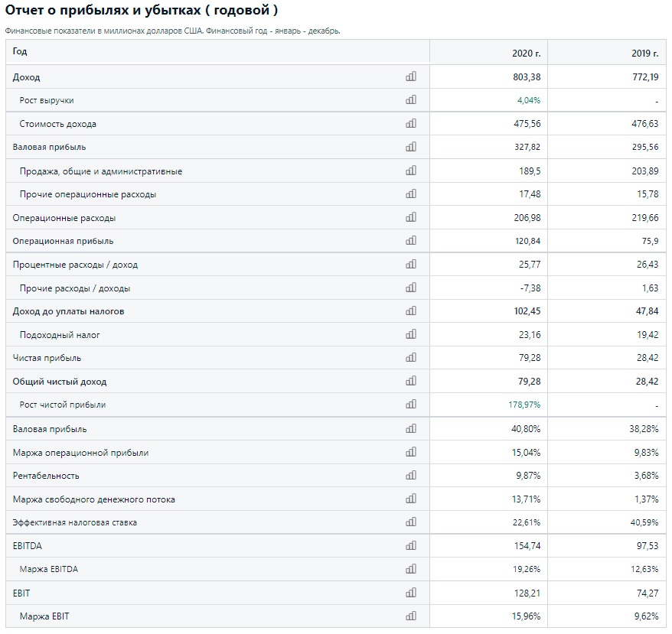The image size is (672, 634).
Task: Click chart icon in Продажа, общие и административные row
Action: click(x=411, y=171)
